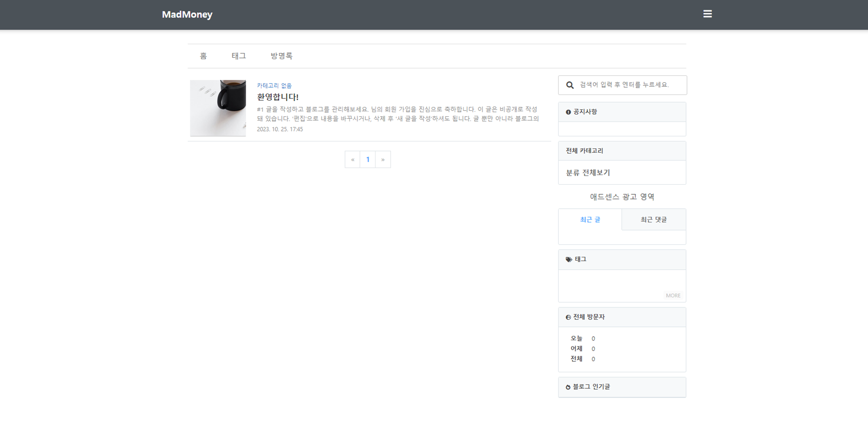Viewport: 868px width, 423px height.
Task: Click the 어제 visitor count row
Action: coord(583,349)
